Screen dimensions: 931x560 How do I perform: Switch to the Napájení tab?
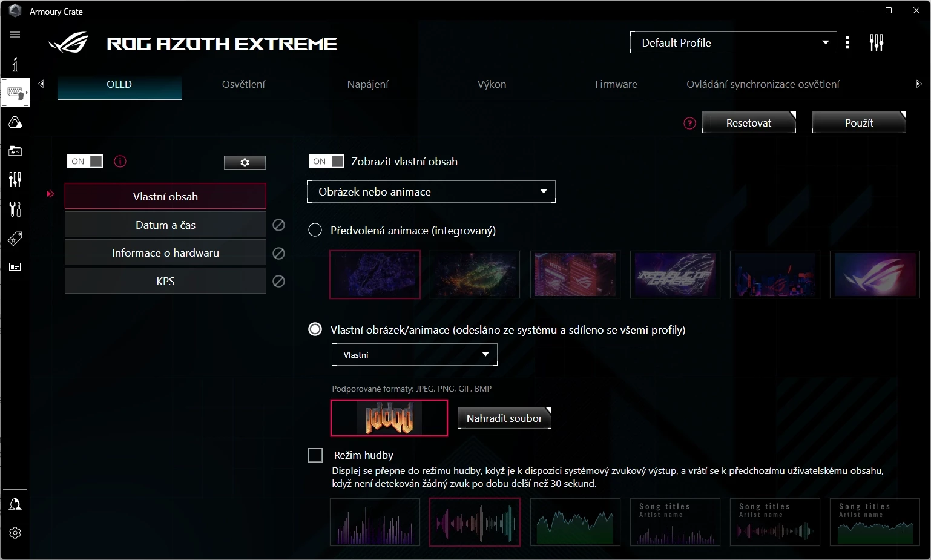(x=368, y=85)
